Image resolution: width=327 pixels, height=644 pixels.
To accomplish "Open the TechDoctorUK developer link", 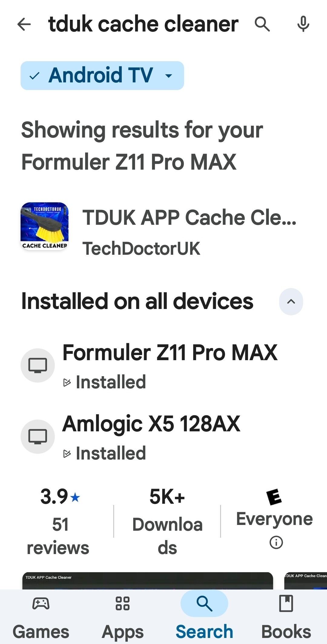I will point(141,249).
